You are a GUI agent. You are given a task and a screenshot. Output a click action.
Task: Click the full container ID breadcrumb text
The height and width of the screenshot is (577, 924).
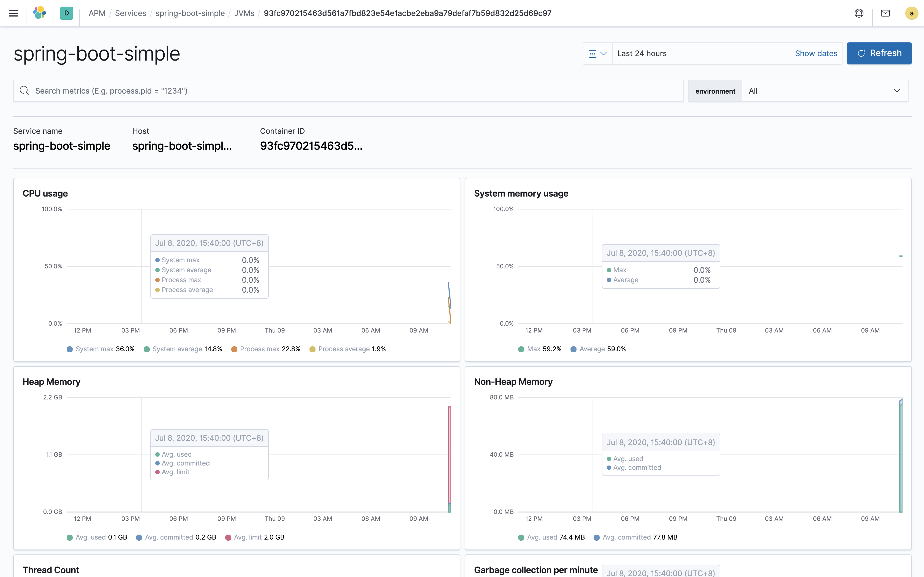coord(407,13)
